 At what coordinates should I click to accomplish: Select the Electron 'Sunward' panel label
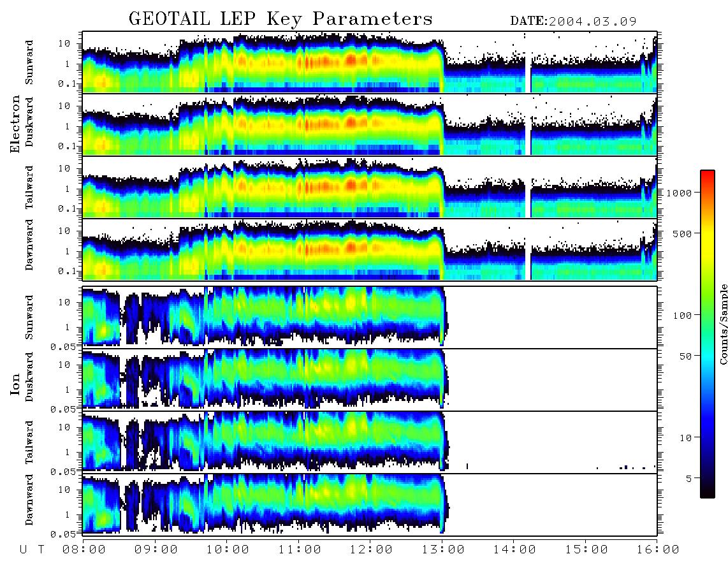tap(29, 62)
